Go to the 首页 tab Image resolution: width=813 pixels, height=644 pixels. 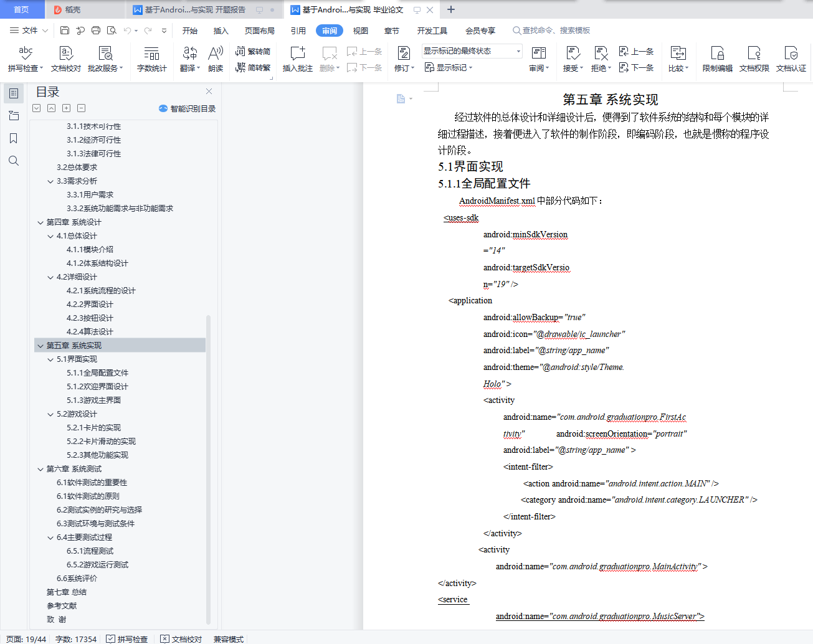pos(21,9)
